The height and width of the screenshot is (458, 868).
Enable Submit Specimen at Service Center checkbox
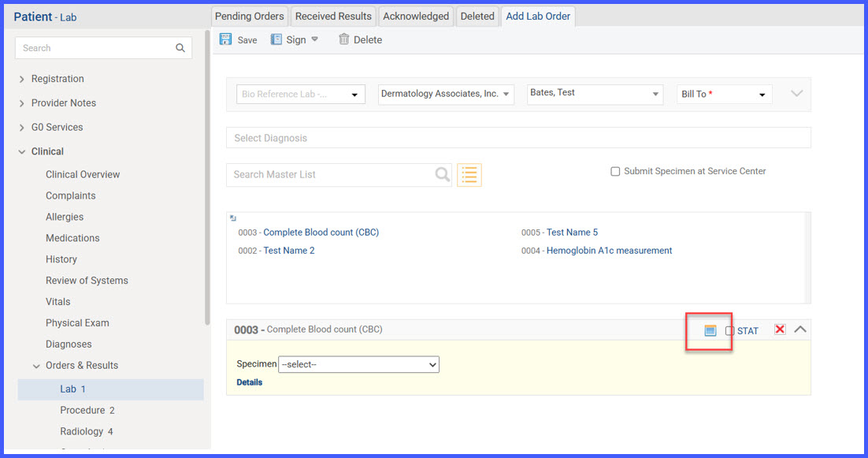click(x=615, y=172)
